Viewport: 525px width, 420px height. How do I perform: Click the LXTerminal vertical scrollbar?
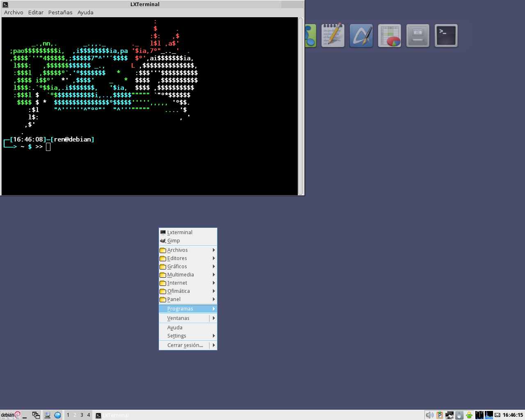pos(301,106)
